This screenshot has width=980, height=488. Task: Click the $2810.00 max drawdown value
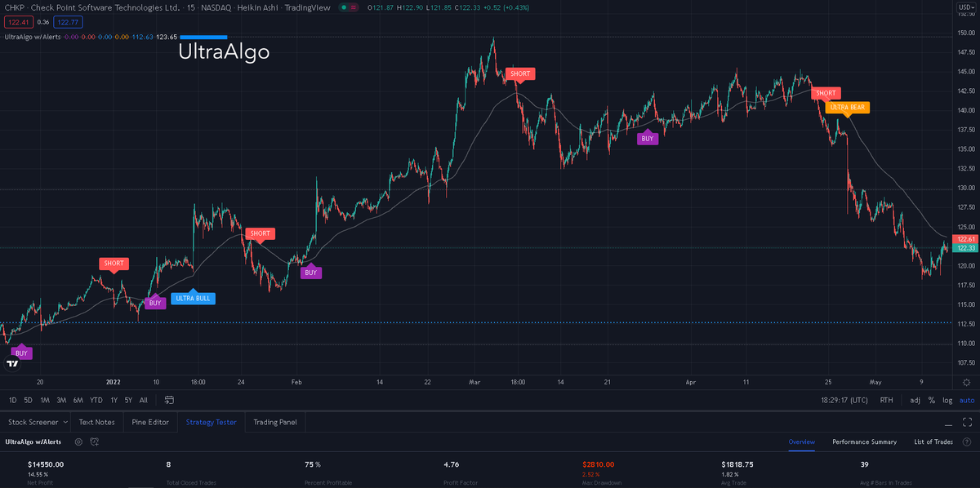tap(598, 464)
